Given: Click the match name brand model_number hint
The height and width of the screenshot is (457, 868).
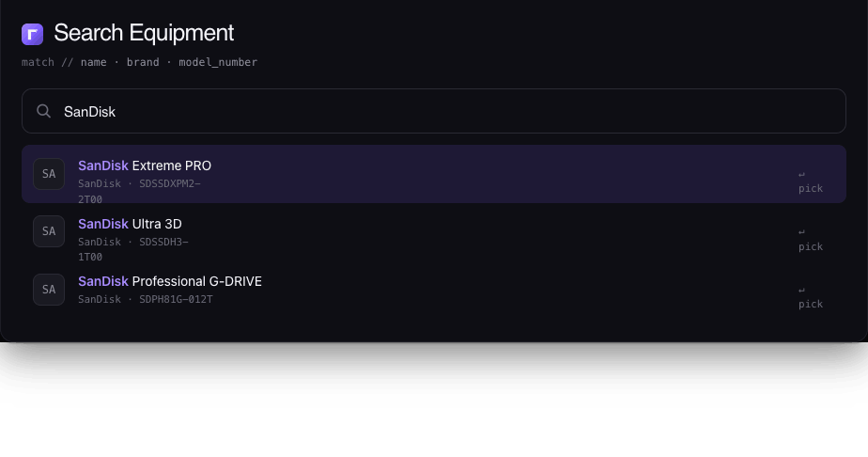Looking at the screenshot, I should point(139,63).
